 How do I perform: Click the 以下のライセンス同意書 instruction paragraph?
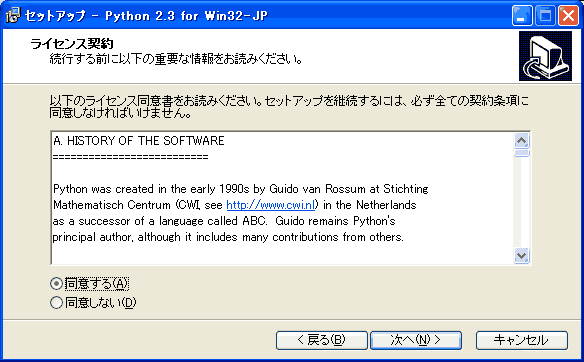pos(289,107)
